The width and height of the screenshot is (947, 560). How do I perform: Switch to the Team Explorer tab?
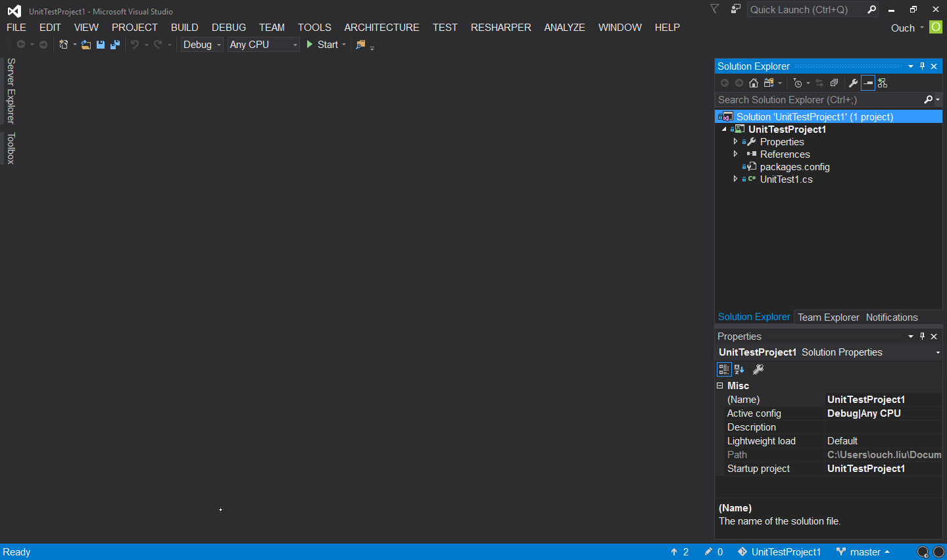click(x=829, y=317)
